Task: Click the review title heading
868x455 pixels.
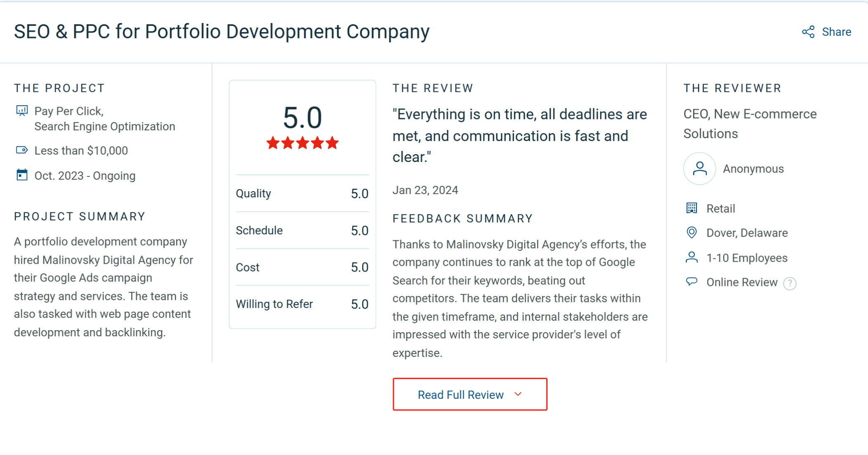Action: coord(222,32)
